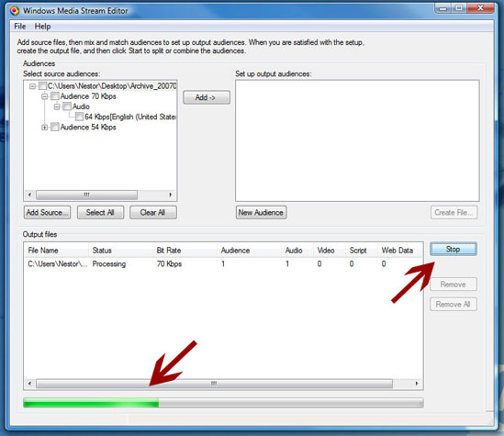The height and width of the screenshot is (436, 504).
Task: Collapse the Audio tree node
Action: tap(57, 106)
